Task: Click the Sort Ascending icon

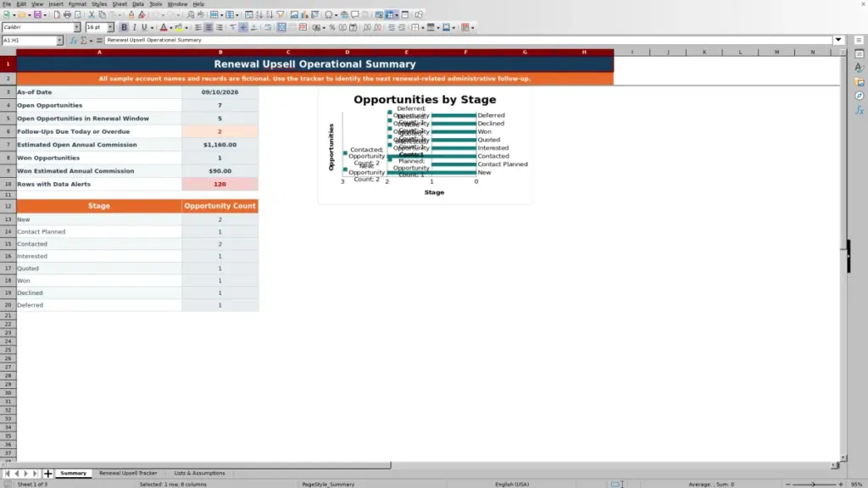Action: click(259, 14)
